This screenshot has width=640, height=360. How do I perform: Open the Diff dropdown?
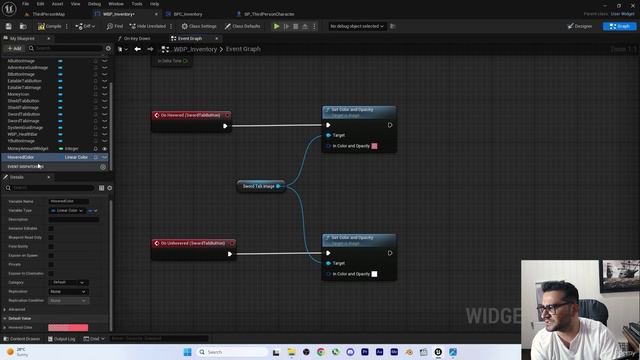[85, 26]
